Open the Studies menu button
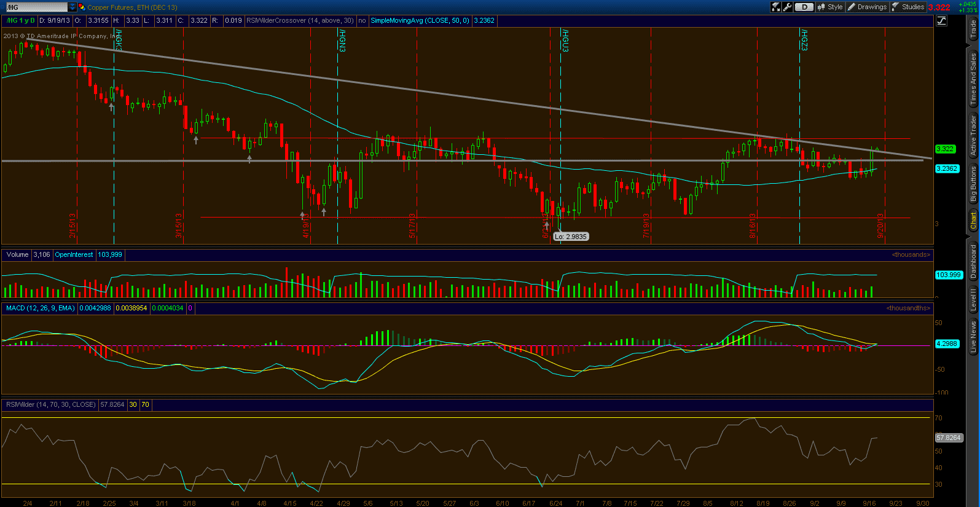 click(908, 7)
